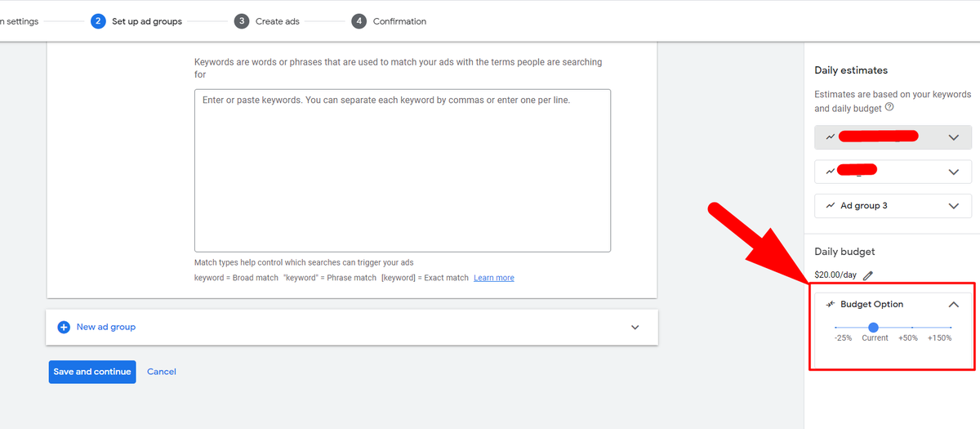Click the step 4 circle icon
This screenshot has width=980, height=429.
click(x=359, y=21)
